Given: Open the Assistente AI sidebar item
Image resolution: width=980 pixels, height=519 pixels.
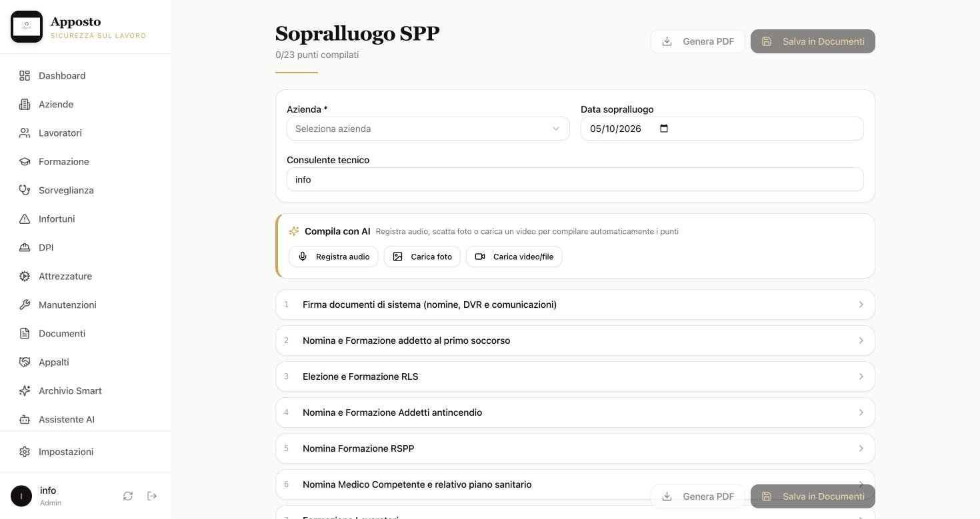Looking at the screenshot, I should 85,419.
